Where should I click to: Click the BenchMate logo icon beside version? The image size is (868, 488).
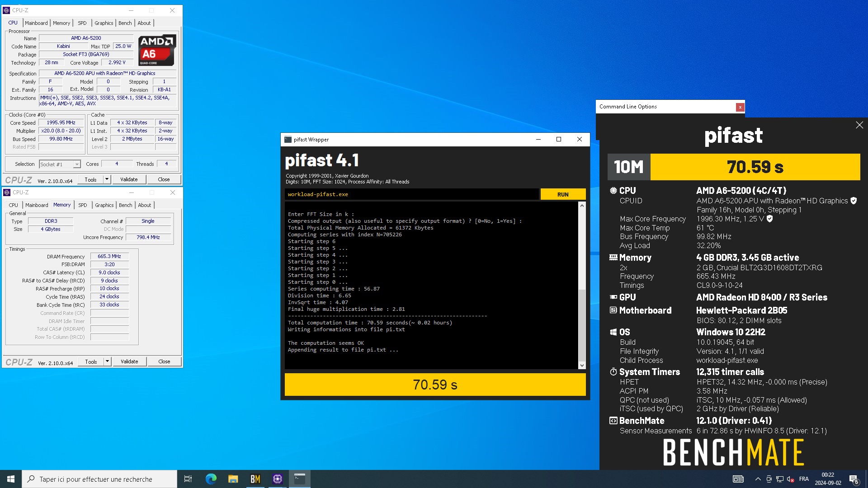(x=613, y=421)
